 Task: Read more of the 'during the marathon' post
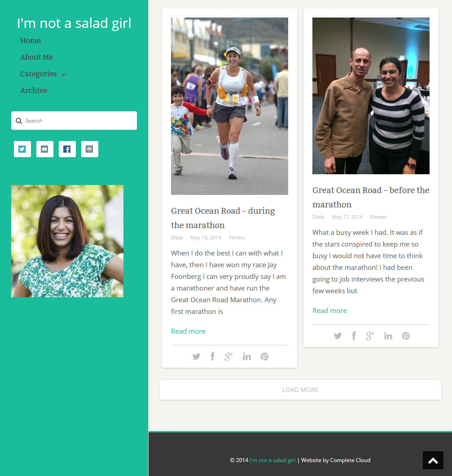coord(188,331)
